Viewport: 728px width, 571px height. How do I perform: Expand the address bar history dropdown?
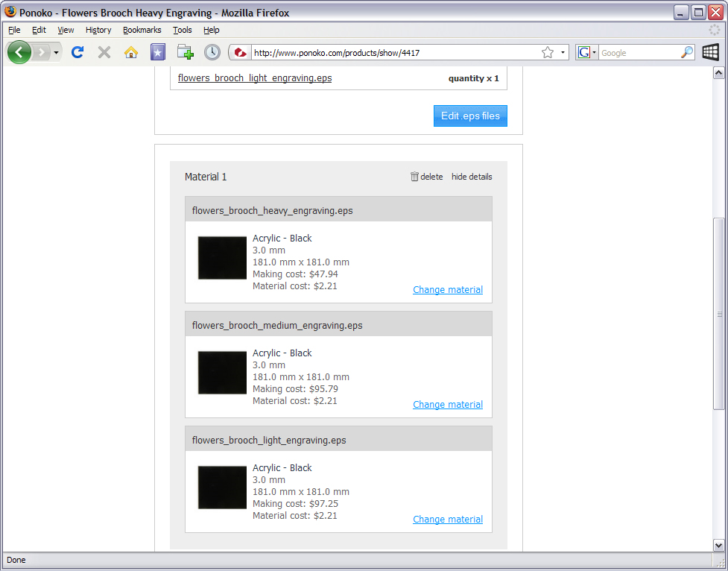(563, 53)
